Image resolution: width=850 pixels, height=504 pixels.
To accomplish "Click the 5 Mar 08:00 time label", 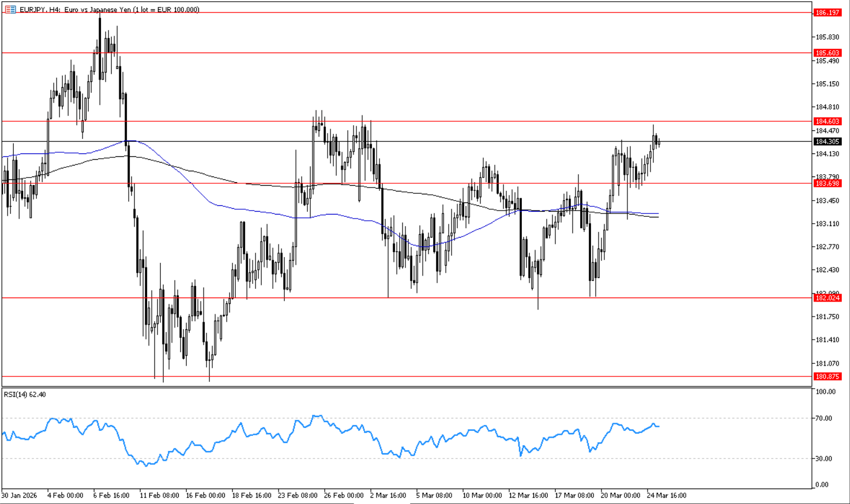I will (x=434, y=495).
